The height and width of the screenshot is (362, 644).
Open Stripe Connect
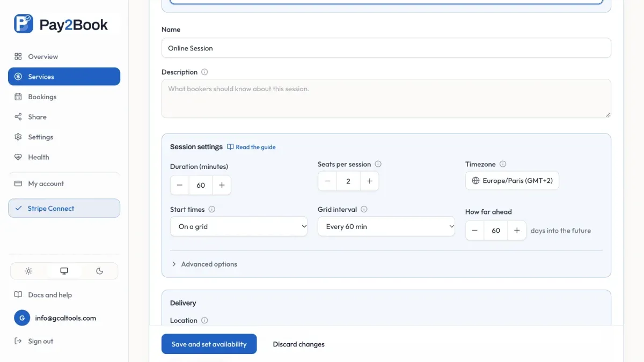point(64,208)
